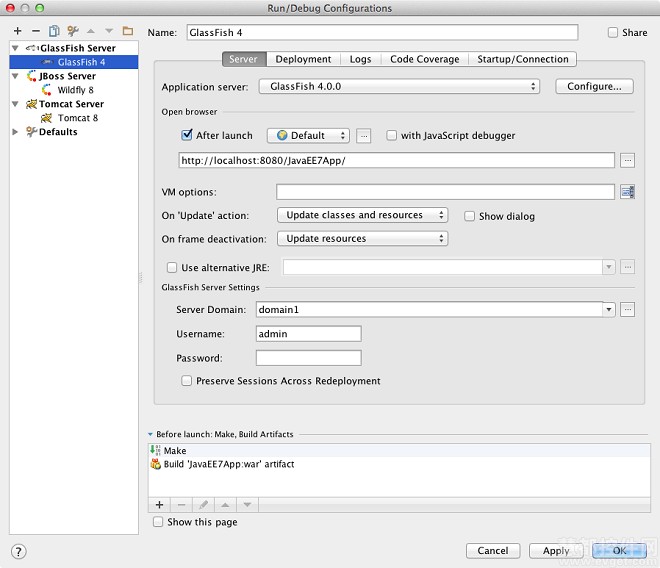Switch to the Deployment tab
Image resolution: width=660 pixels, height=568 pixels.
pos(303,59)
